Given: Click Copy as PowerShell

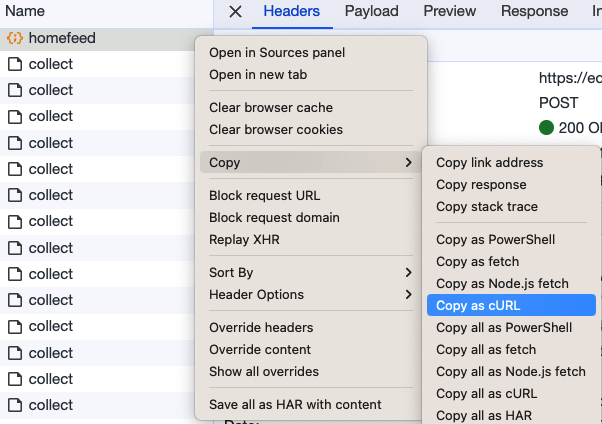Looking at the screenshot, I should pos(495,240).
